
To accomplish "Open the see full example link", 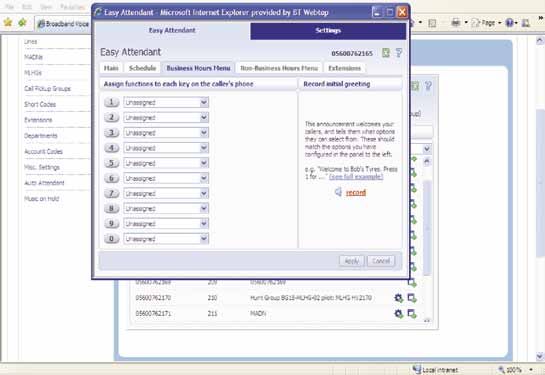I will click(x=356, y=177).
